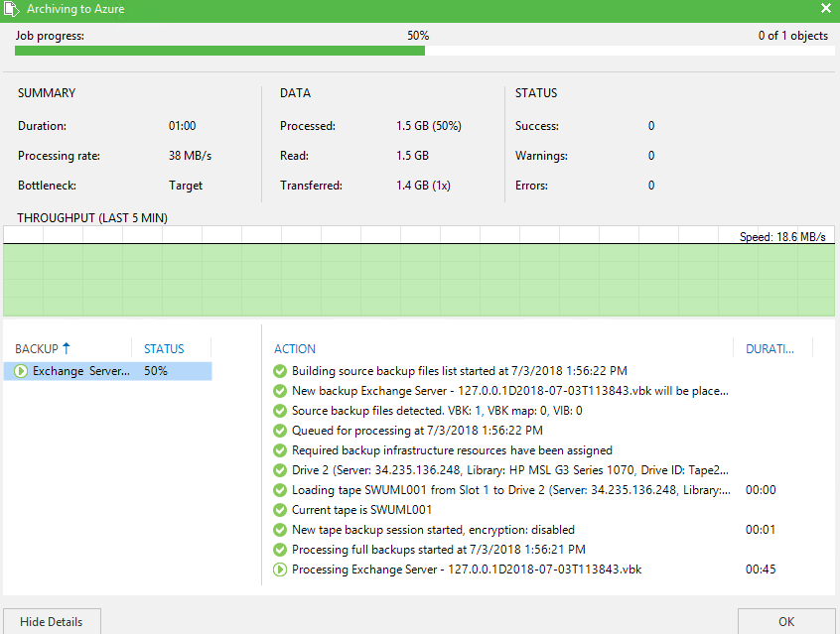Click the play status icon beside Exchange Server
The height and width of the screenshot is (634, 840).
[x=20, y=371]
